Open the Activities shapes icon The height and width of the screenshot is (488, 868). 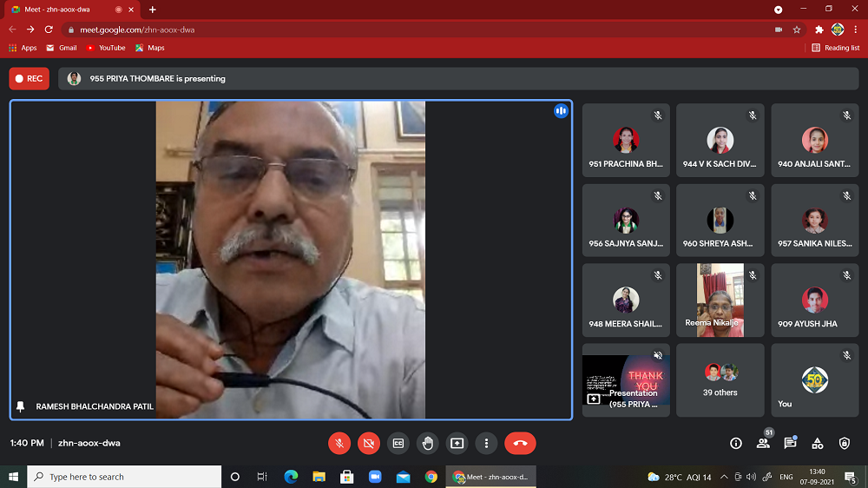click(x=817, y=443)
